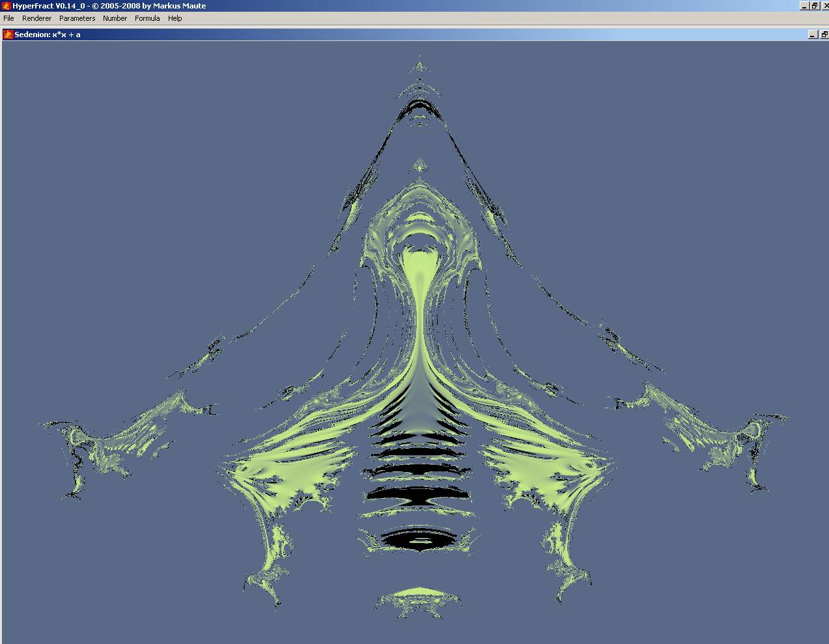Open the Formula menu
Screen dimensions: 829x644
pos(147,18)
